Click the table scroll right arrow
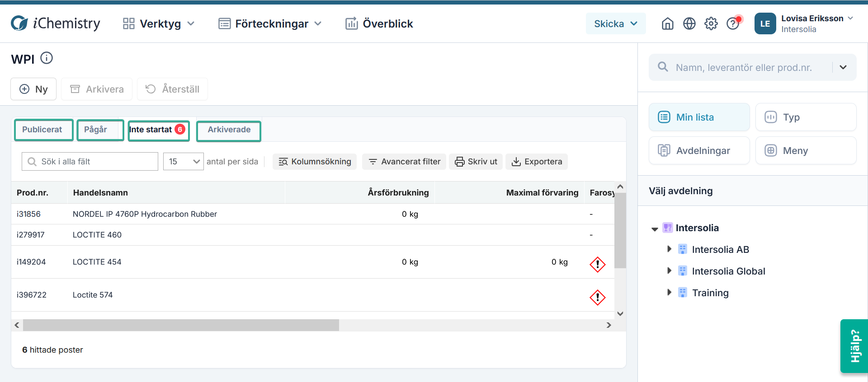Screen dimensions: 868x382 tap(609, 325)
